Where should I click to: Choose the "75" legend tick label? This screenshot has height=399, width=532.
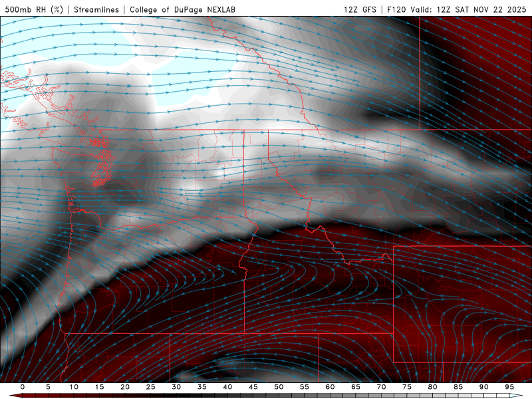[407, 387]
